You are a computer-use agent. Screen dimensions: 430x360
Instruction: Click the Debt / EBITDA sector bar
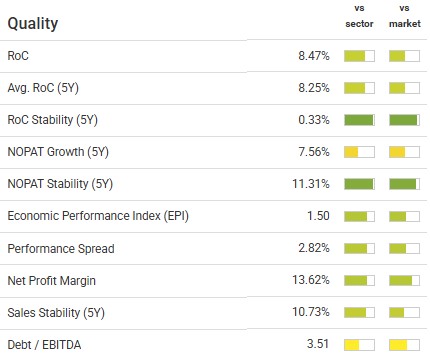click(359, 345)
